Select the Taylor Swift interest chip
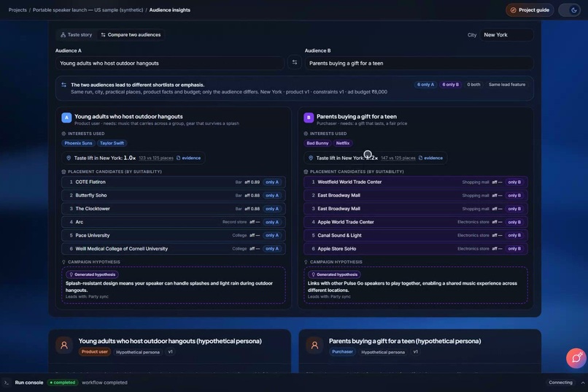 [x=112, y=143]
